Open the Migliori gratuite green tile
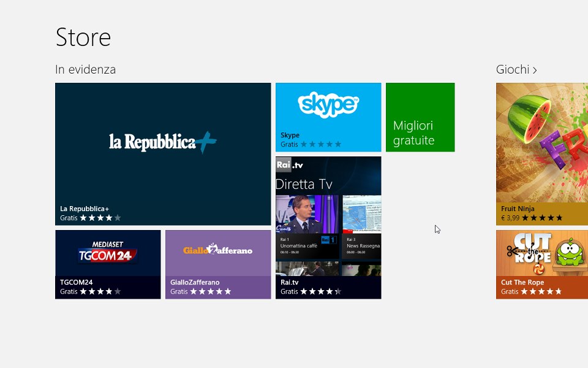Screen dimensions: 588x368 coord(420,117)
